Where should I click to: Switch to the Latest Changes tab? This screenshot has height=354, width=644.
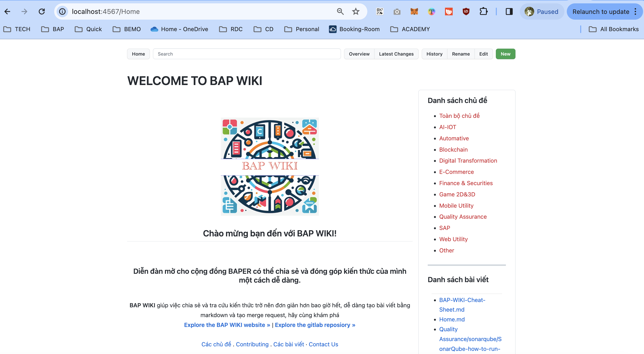point(396,54)
